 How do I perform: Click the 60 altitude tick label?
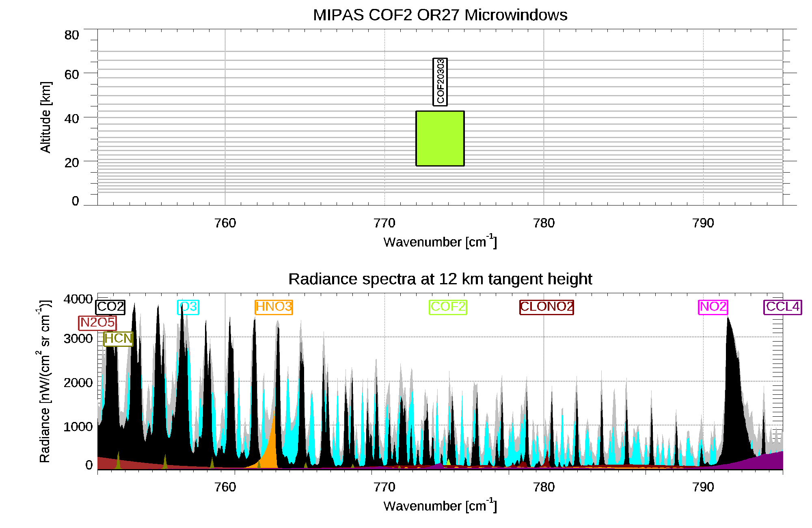[x=72, y=74]
